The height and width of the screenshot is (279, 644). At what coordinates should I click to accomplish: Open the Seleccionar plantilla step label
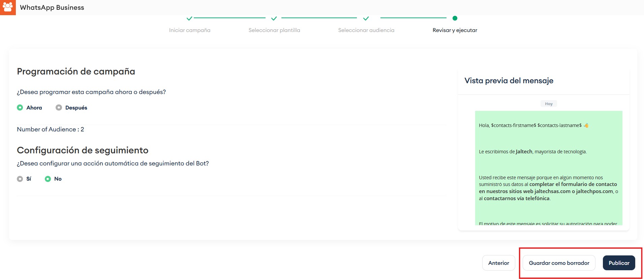[274, 30]
